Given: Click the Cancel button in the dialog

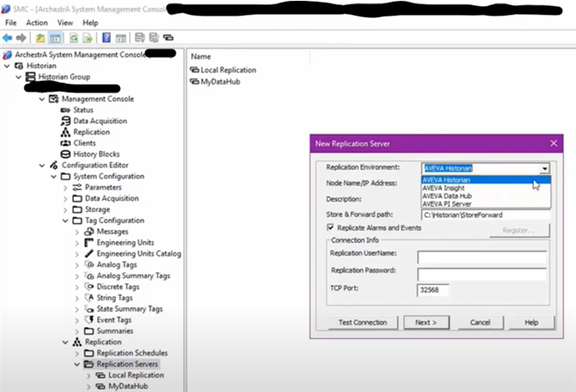Looking at the screenshot, I should [x=480, y=322].
